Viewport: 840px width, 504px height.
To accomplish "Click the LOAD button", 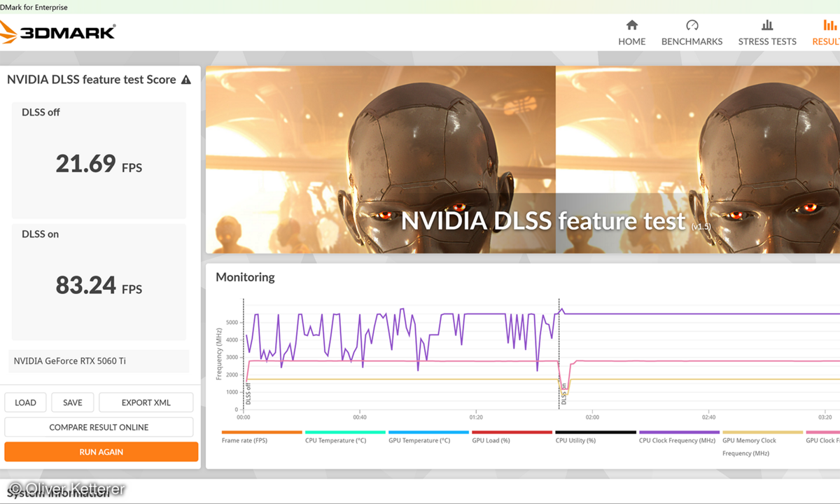I will tap(26, 402).
